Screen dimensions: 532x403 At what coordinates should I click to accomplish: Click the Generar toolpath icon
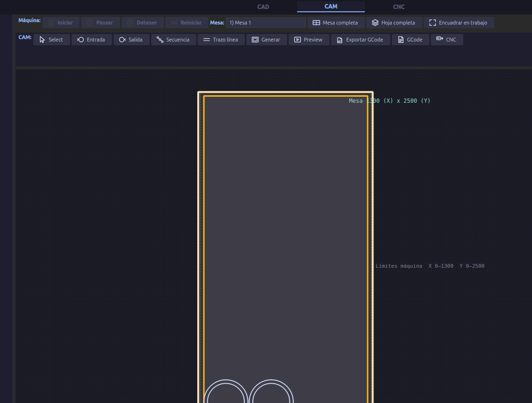point(255,40)
